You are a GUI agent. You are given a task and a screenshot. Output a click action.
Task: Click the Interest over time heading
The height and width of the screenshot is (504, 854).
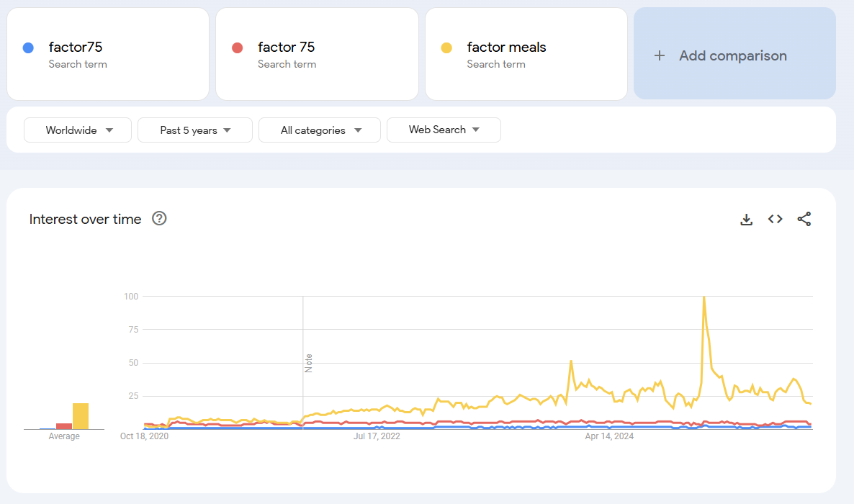pyautogui.click(x=85, y=220)
